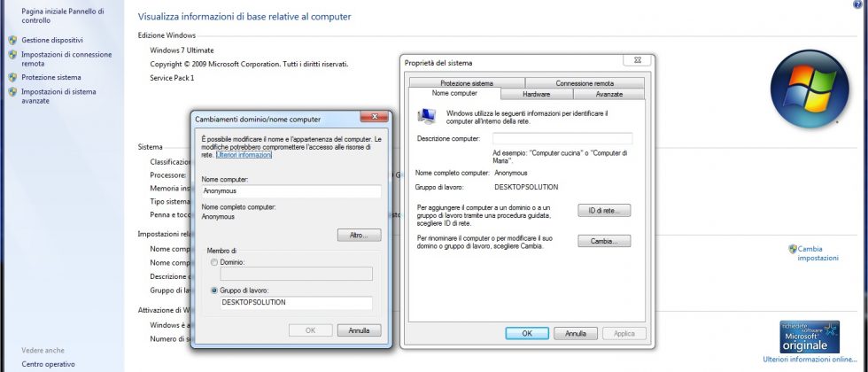
Task: Click the Windows logo orb image
Action: point(810,89)
